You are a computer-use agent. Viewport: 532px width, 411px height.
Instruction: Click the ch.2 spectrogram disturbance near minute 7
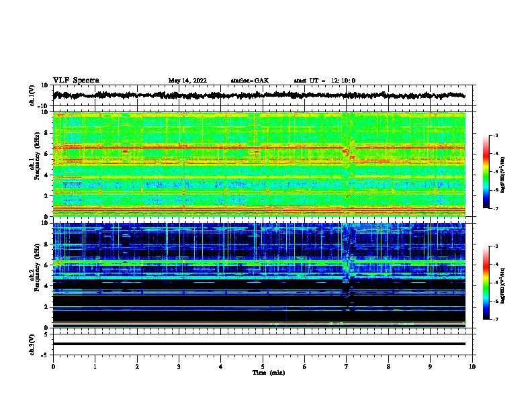pyautogui.click(x=348, y=265)
